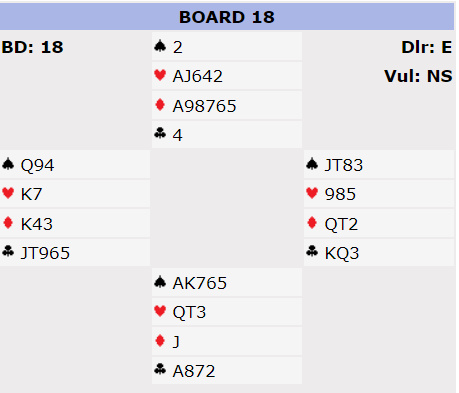The height and width of the screenshot is (393, 459).
Task: Click East's club icon beside KQ3
Action: (312, 252)
